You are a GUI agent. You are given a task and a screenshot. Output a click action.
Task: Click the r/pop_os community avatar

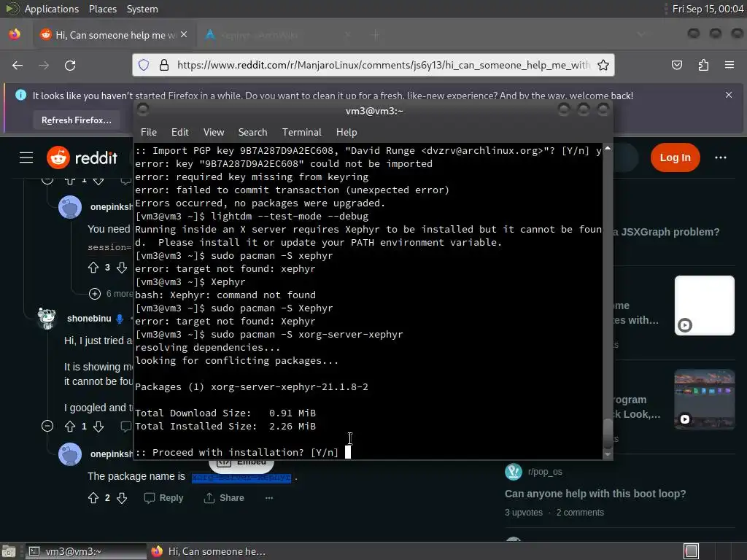(x=514, y=472)
